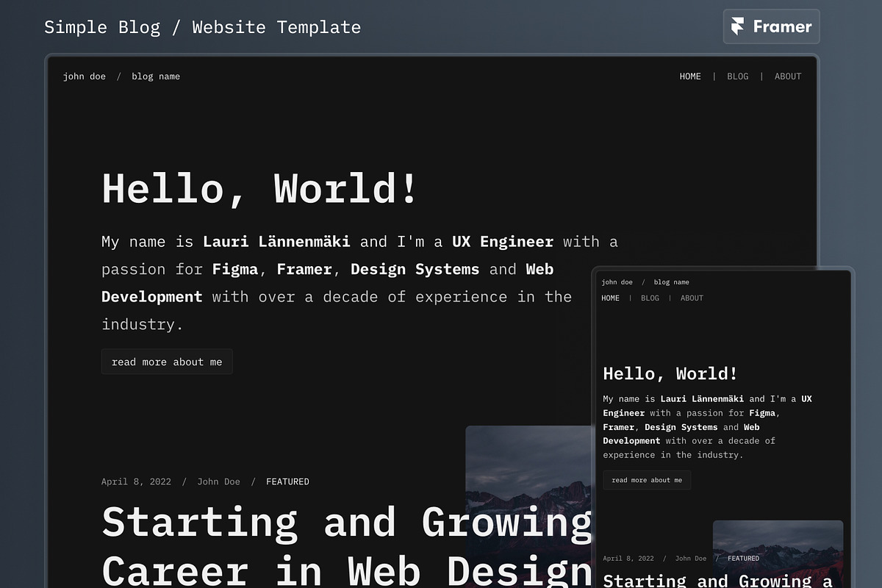Click 'Simple Blog / Website Template' title

pyautogui.click(x=202, y=27)
